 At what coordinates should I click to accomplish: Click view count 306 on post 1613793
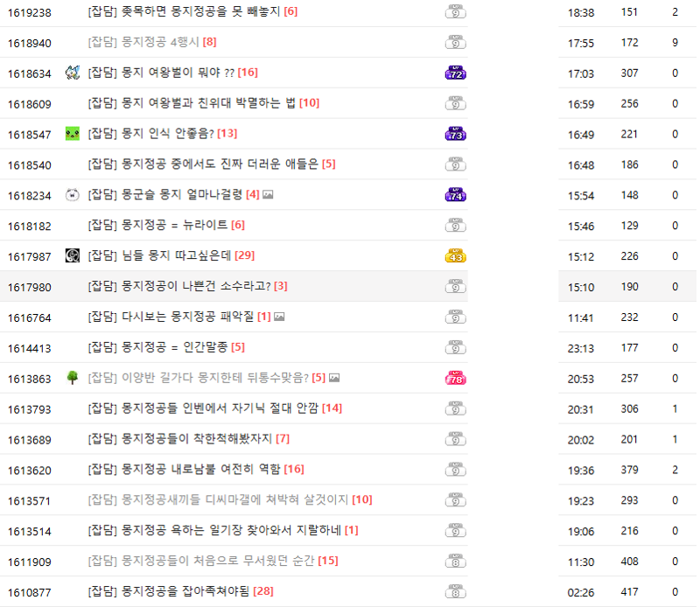tap(629, 408)
